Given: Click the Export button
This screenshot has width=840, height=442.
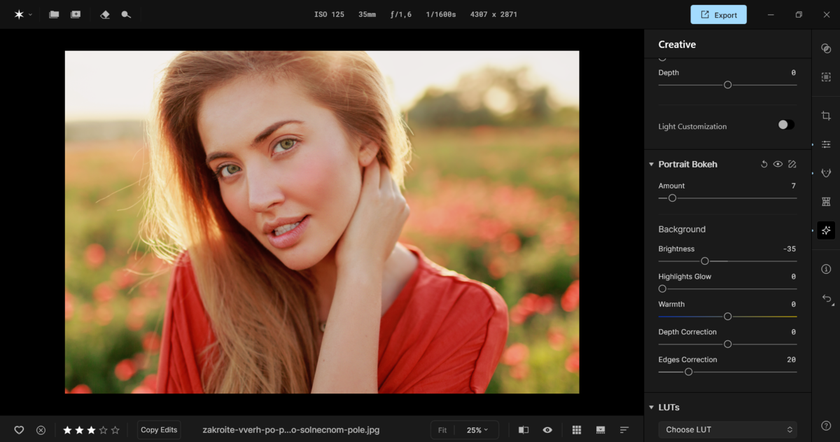Looking at the screenshot, I should [718, 15].
